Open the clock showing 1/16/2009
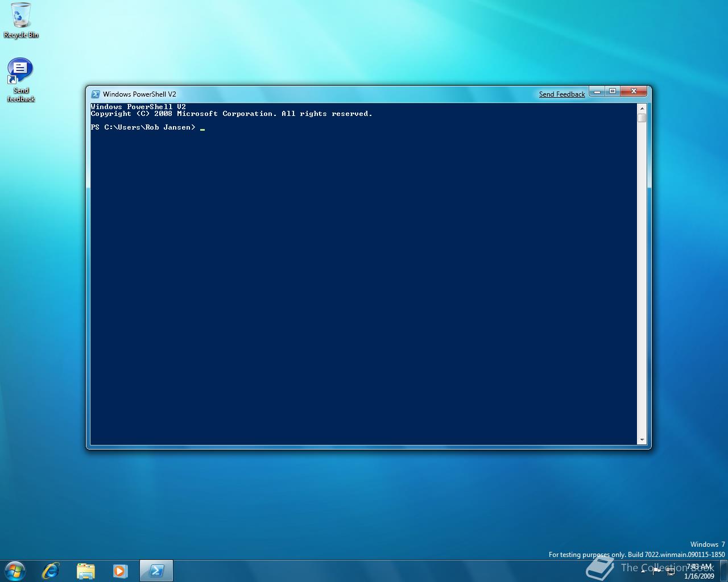Screen dimensions: 728x582 pos(699,571)
